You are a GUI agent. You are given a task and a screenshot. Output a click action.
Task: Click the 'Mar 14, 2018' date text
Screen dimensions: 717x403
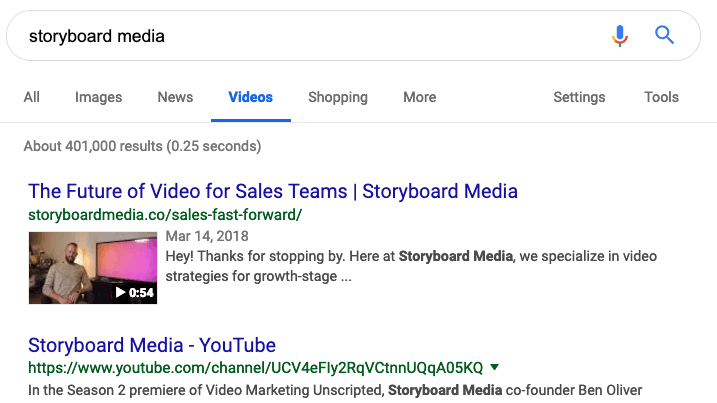(207, 236)
